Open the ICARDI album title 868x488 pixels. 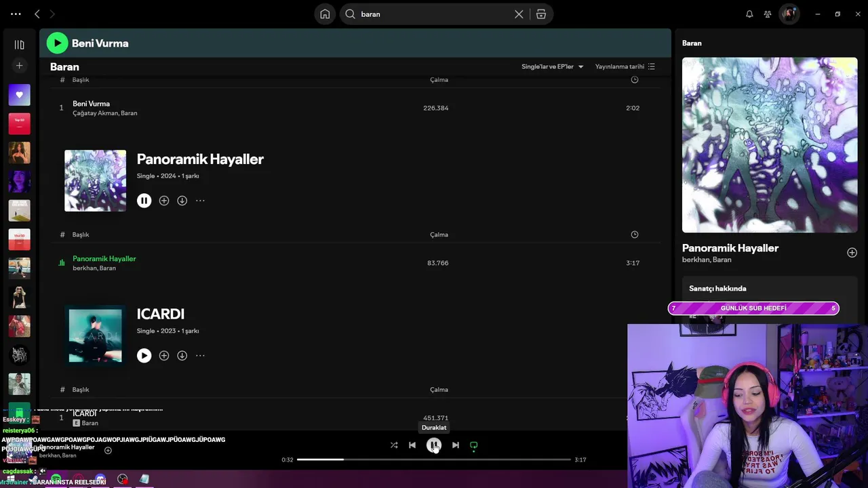point(161,314)
